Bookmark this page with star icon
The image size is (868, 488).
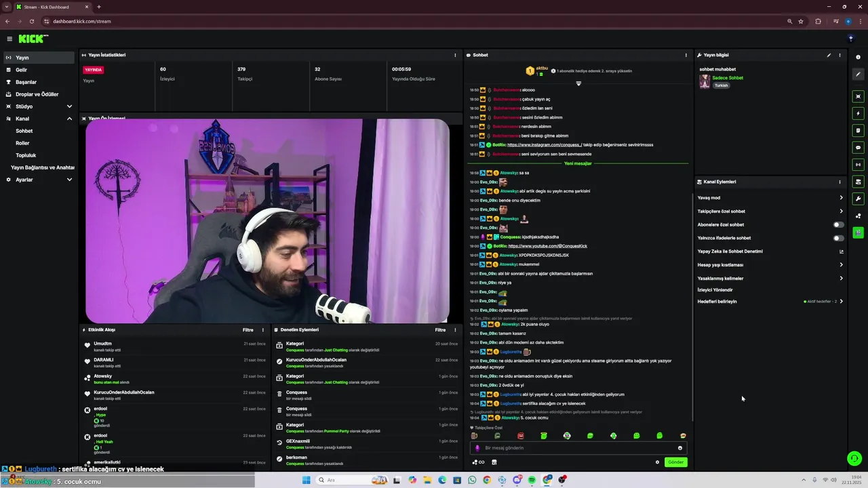point(801,21)
